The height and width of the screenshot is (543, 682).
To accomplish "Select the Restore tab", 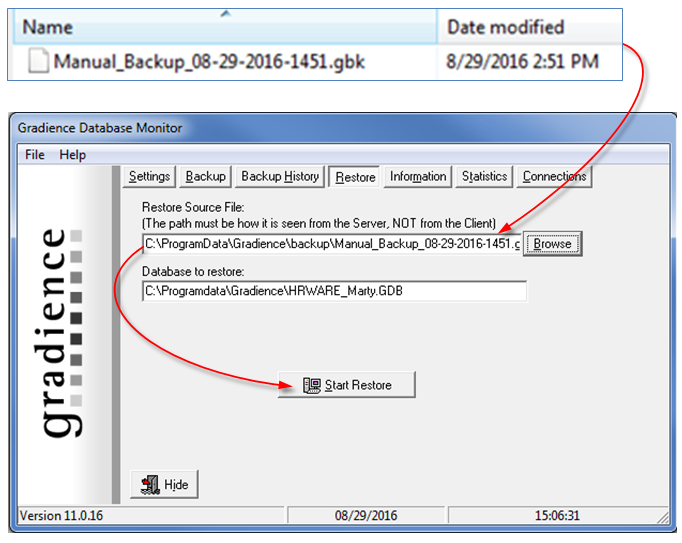I will (x=355, y=178).
